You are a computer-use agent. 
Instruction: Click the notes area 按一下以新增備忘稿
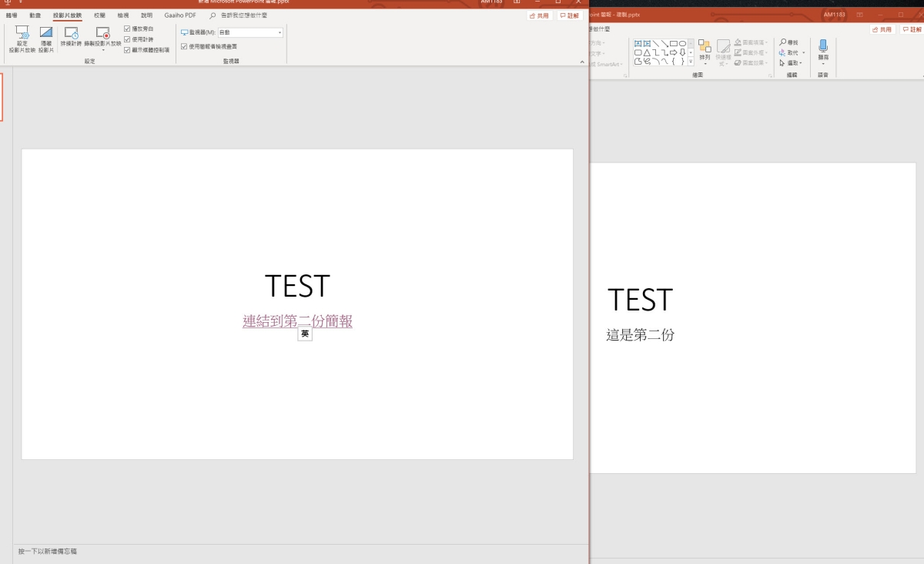point(48,552)
